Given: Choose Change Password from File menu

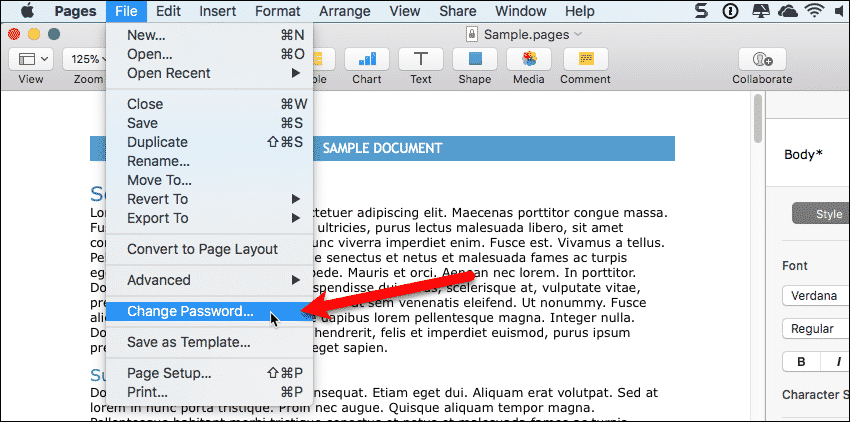Looking at the screenshot, I should pyautogui.click(x=190, y=311).
